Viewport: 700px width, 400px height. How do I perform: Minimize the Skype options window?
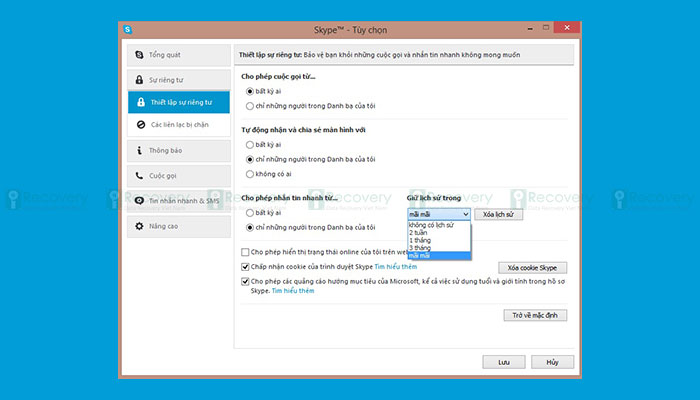click(x=530, y=28)
